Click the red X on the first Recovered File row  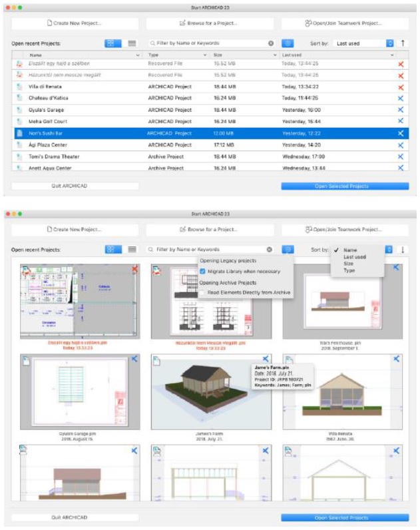[401, 64]
